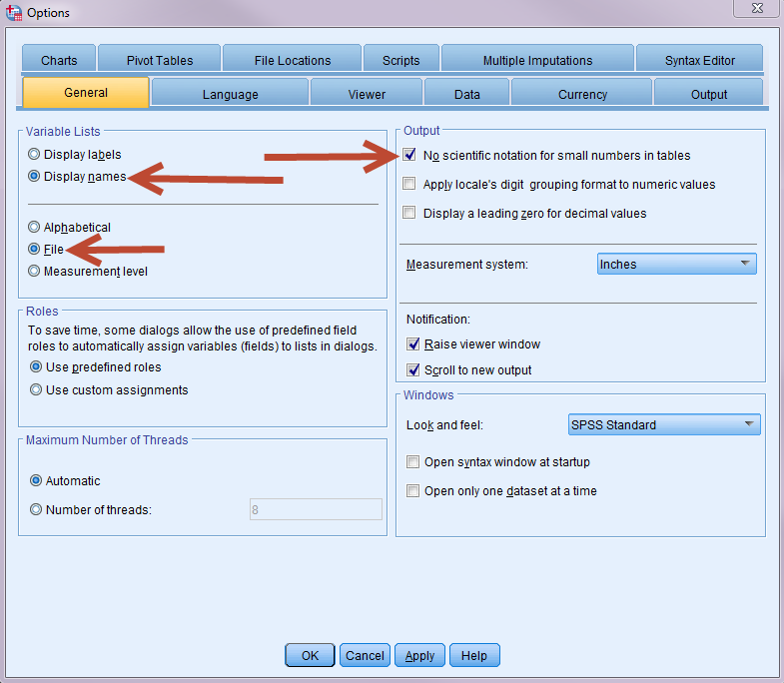Open the Measurement system dropdown
784x683 pixels.
(x=676, y=265)
